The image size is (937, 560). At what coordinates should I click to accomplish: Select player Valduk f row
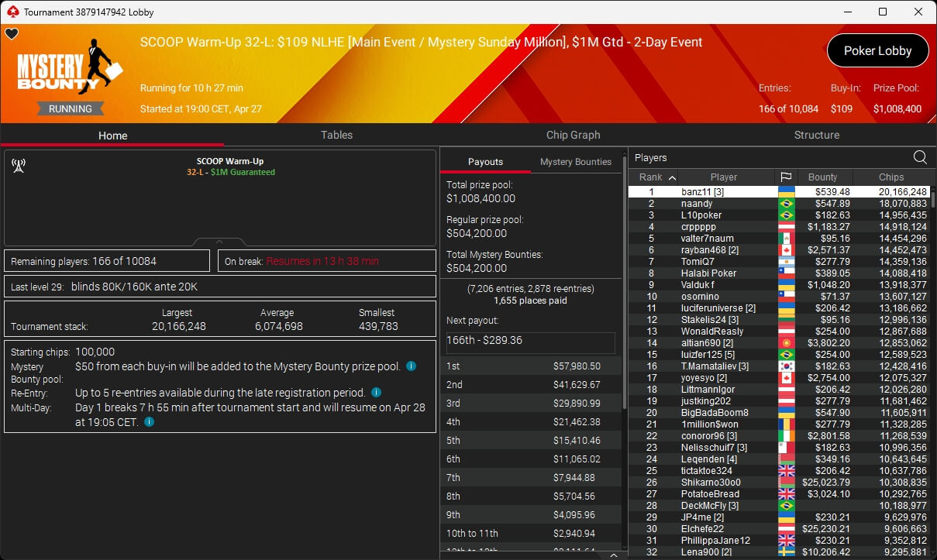pos(779,285)
